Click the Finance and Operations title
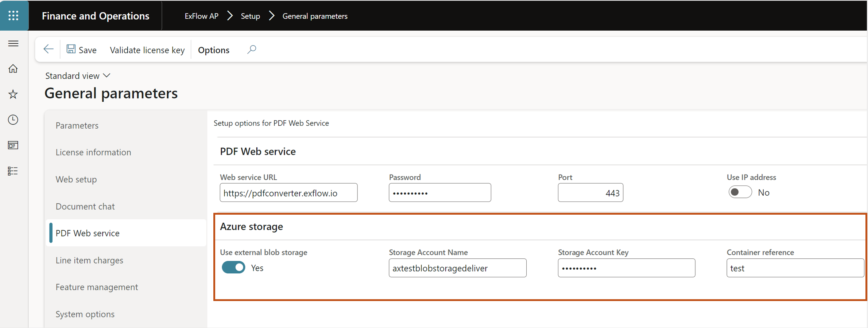Image resolution: width=868 pixels, height=328 pixels. [x=96, y=16]
